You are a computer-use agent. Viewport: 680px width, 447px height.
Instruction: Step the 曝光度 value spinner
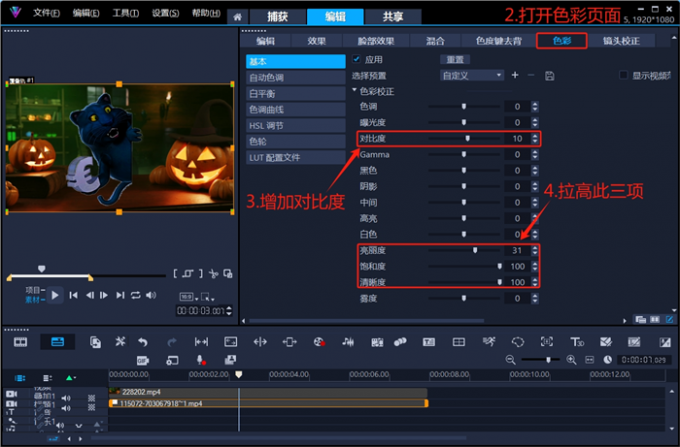point(535,122)
